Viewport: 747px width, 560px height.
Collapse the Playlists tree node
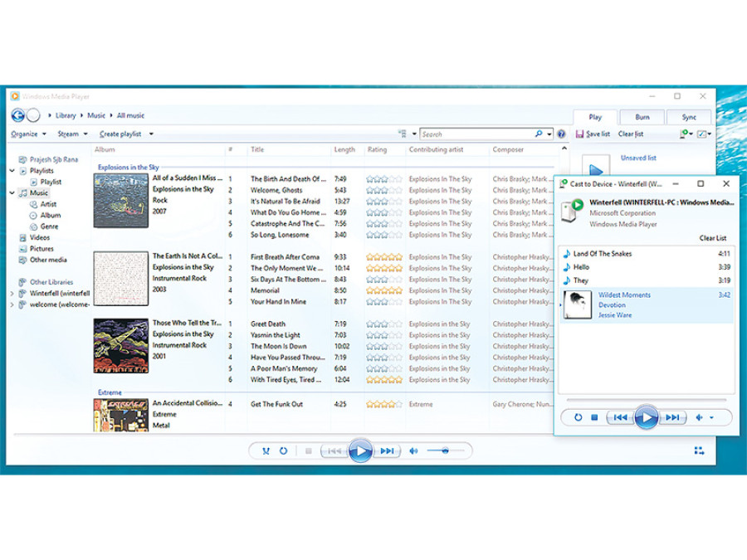pyautogui.click(x=12, y=170)
